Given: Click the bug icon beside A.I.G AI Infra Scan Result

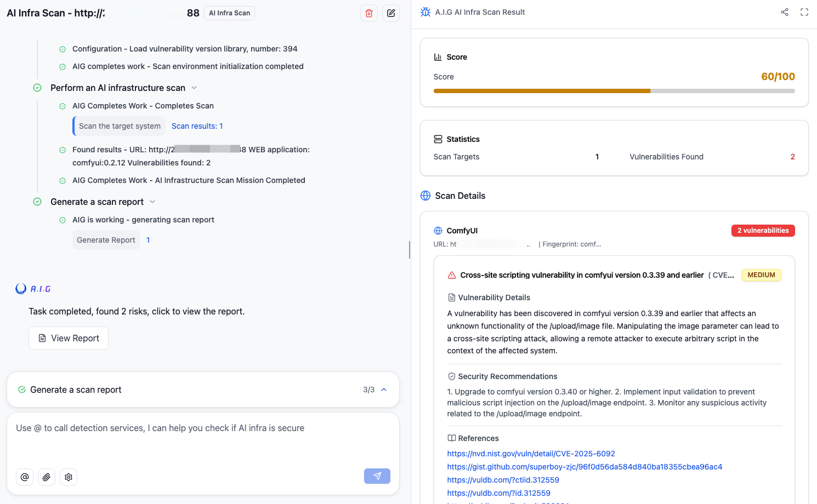Looking at the screenshot, I should pos(425,12).
